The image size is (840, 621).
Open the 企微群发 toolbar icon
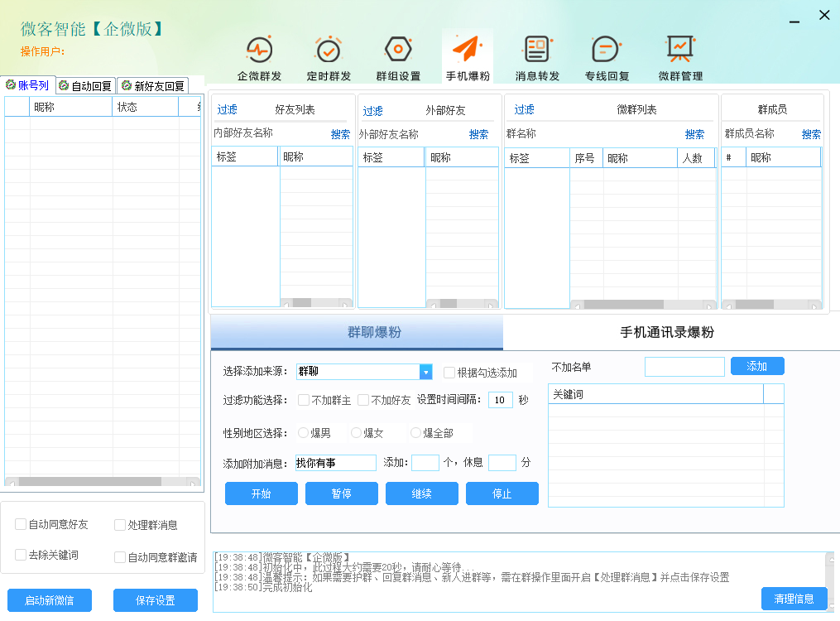click(x=259, y=50)
